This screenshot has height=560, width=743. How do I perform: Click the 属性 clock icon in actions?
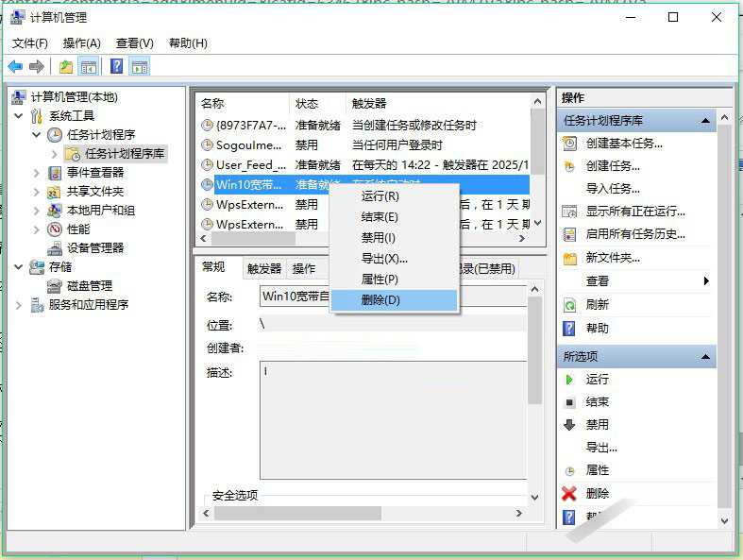point(569,471)
